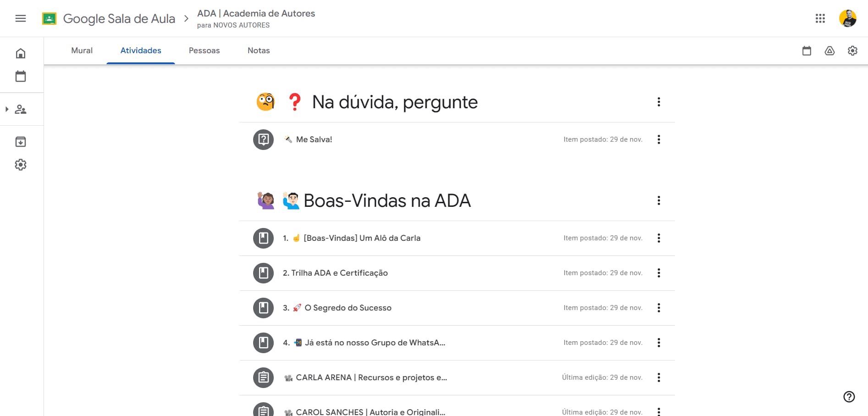
Task: Open class settings gear at top right
Action: [x=852, y=51]
